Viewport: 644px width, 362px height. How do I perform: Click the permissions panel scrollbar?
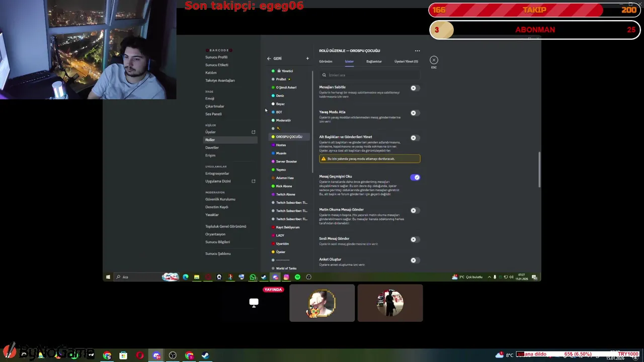coord(539,170)
